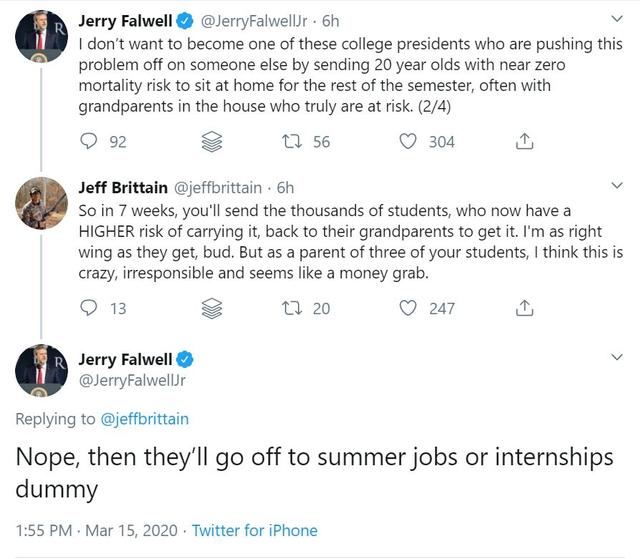
Task: Open the stack icon on Jerry Falwell's tweet
Action: pos(210,142)
